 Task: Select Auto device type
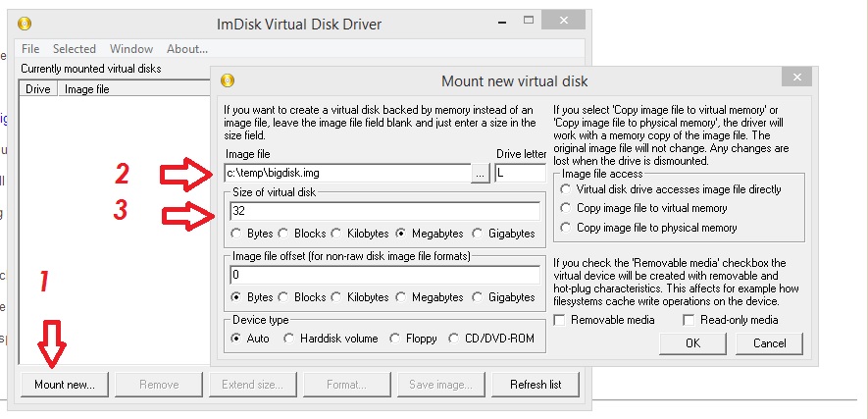pos(250,339)
